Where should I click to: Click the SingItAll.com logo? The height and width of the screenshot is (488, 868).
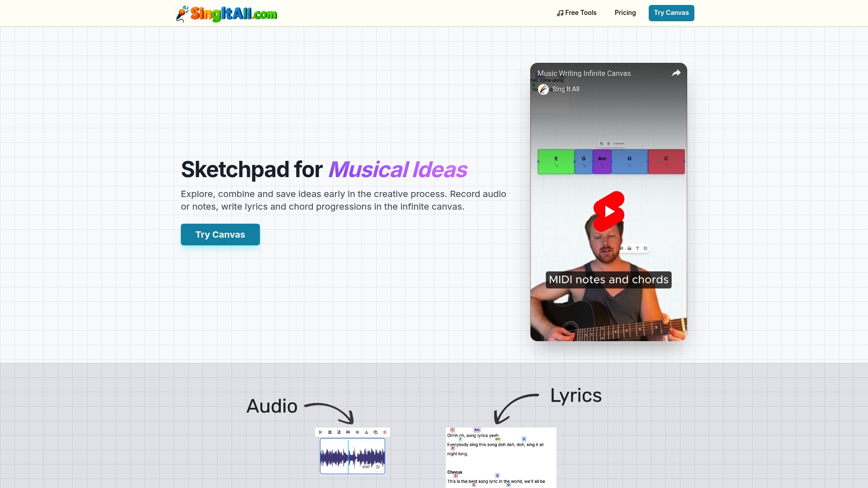tap(226, 13)
